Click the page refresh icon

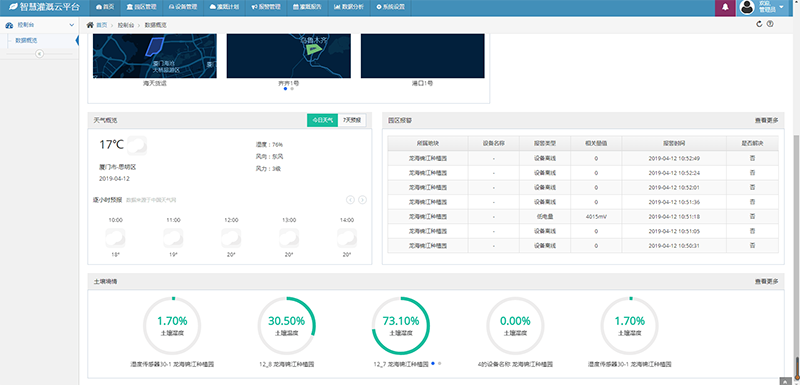(x=759, y=24)
